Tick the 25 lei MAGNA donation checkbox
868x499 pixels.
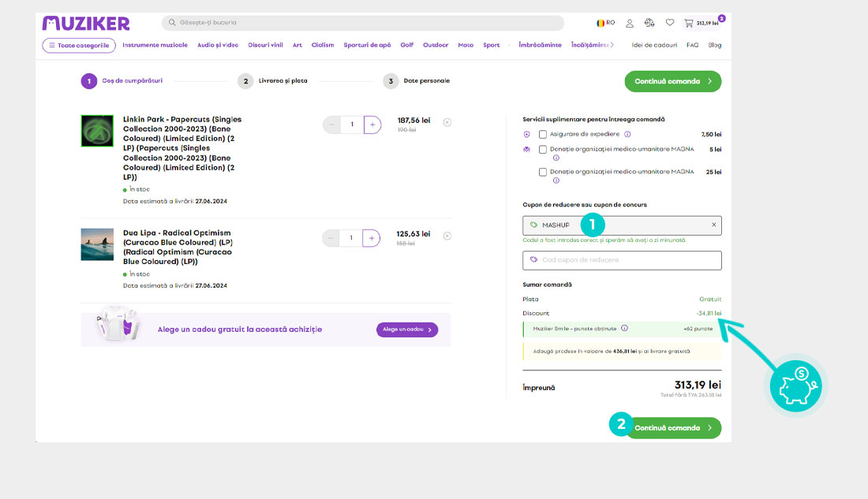tap(543, 172)
